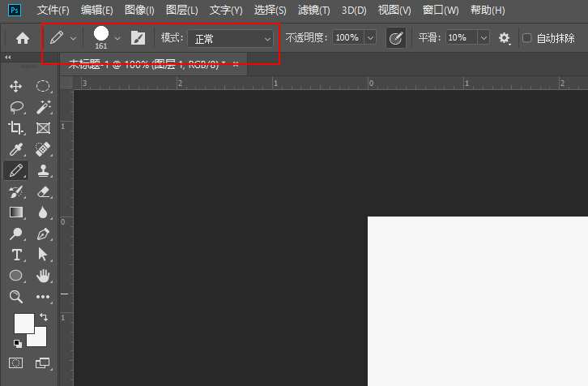Expand the opacity slider arrow
Image resolution: width=588 pixels, height=386 pixels.
[370, 37]
